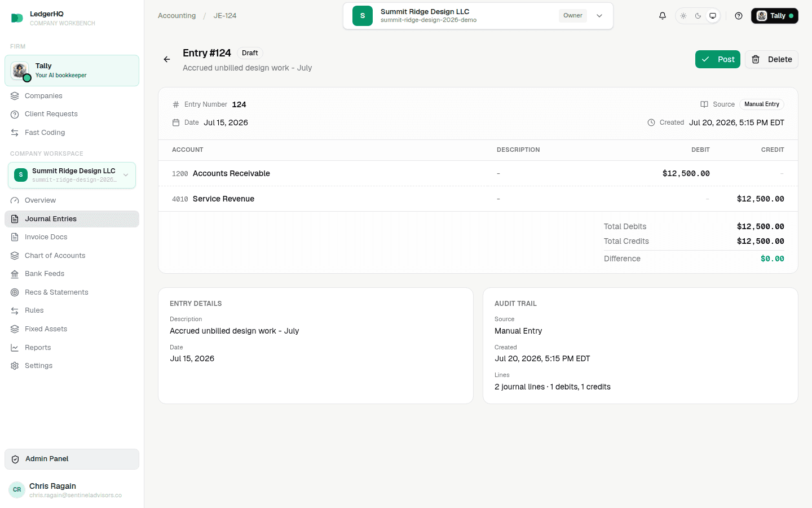812x508 pixels.
Task: Select Journal Entries in sidebar
Action: (x=72, y=219)
